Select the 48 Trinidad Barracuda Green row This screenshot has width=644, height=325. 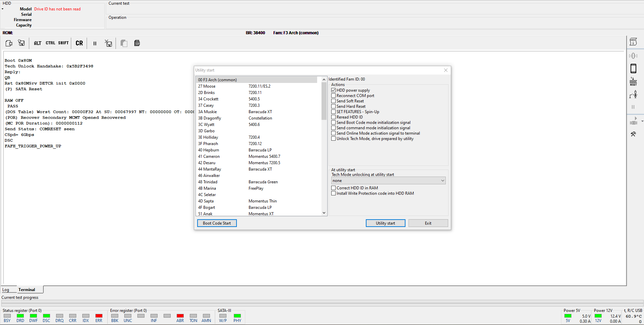(257, 182)
